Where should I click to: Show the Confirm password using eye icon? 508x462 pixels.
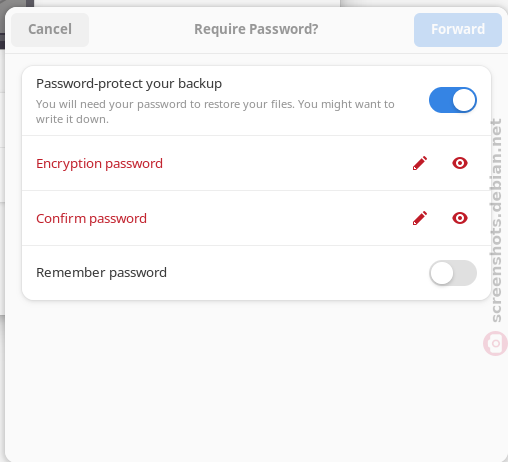coord(460,218)
